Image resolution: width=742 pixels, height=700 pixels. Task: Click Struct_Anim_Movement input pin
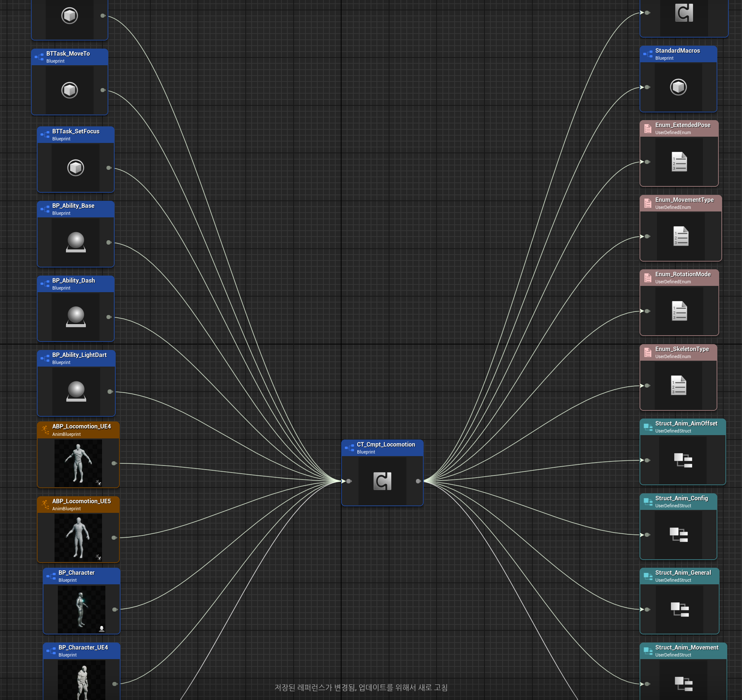click(647, 684)
